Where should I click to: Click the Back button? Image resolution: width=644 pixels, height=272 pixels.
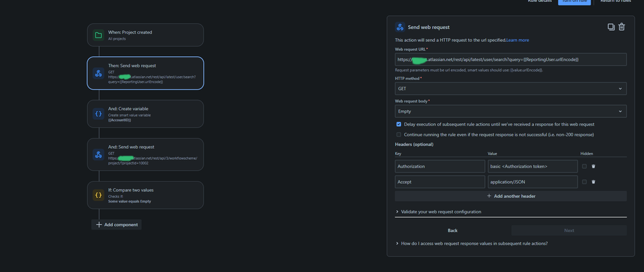tap(453, 231)
